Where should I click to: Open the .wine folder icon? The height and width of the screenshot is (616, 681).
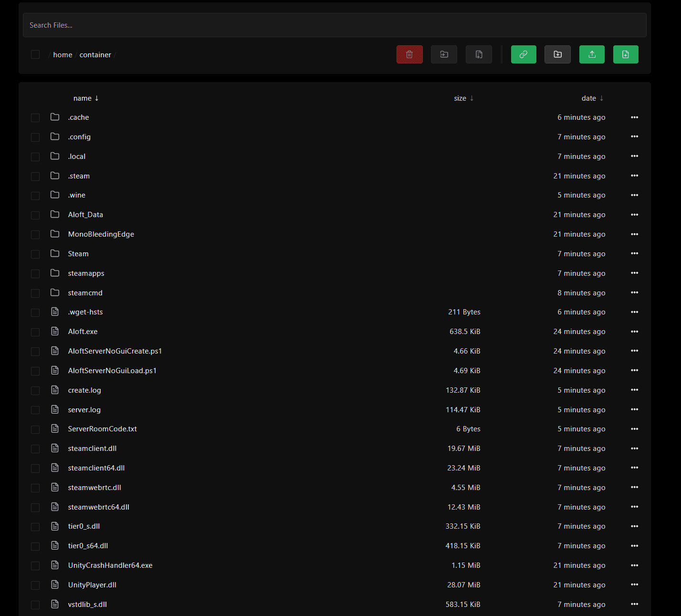(54, 195)
